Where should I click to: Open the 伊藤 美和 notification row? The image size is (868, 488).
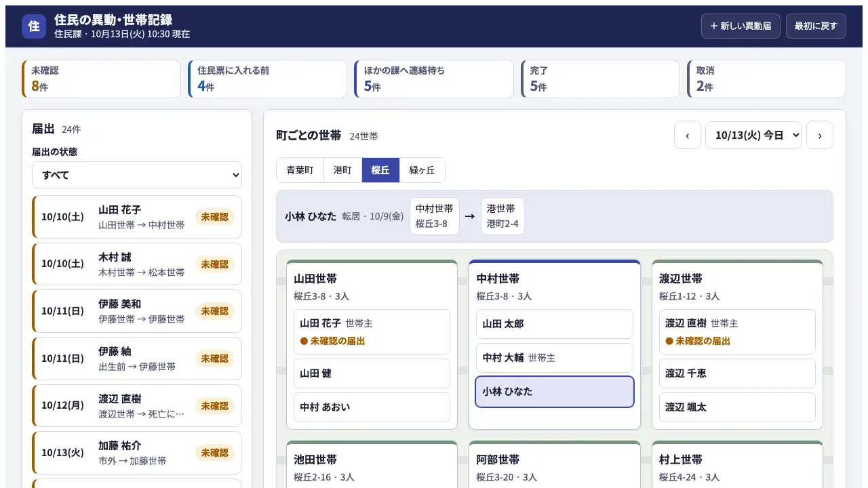click(137, 311)
